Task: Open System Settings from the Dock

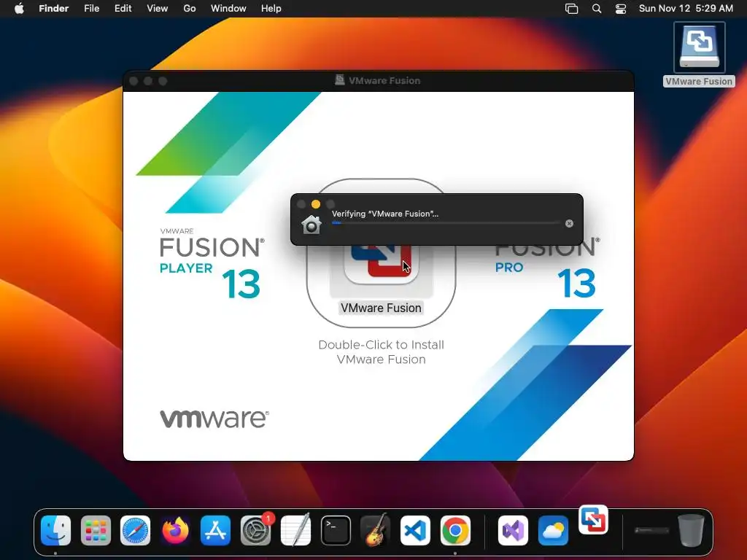Action: (256, 530)
